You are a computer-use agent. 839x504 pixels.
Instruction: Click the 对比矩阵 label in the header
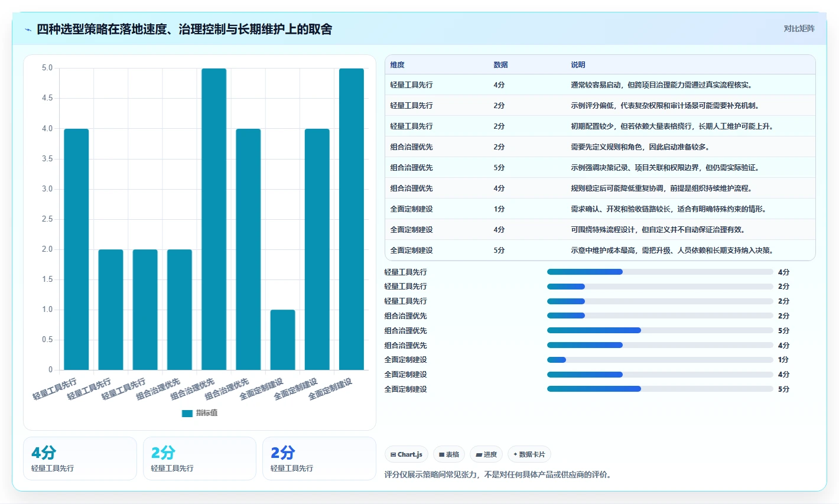pos(799,28)
